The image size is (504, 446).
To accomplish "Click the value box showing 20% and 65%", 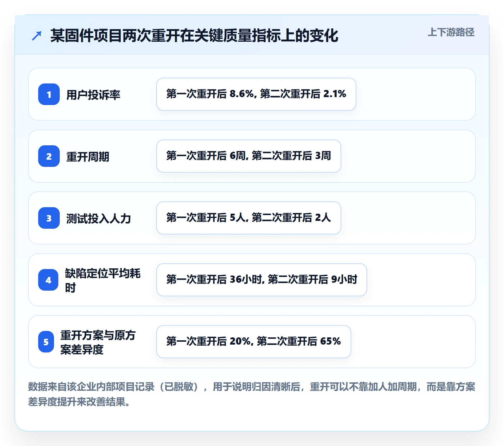I will coord(254,342).
